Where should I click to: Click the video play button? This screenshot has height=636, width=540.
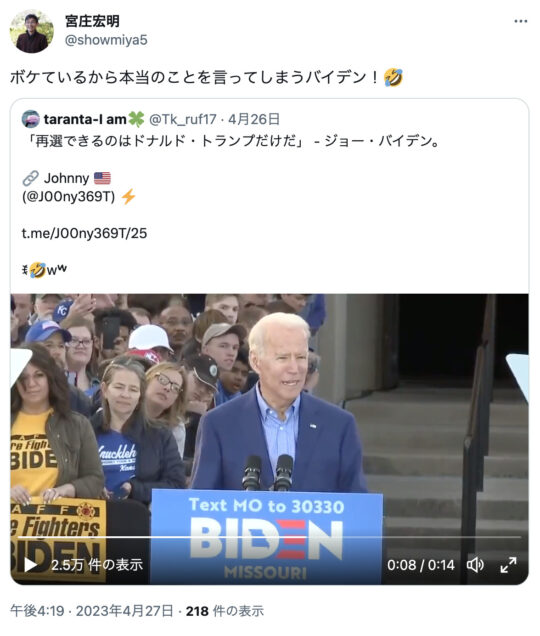pyautogui.click(x=31, y=565)
